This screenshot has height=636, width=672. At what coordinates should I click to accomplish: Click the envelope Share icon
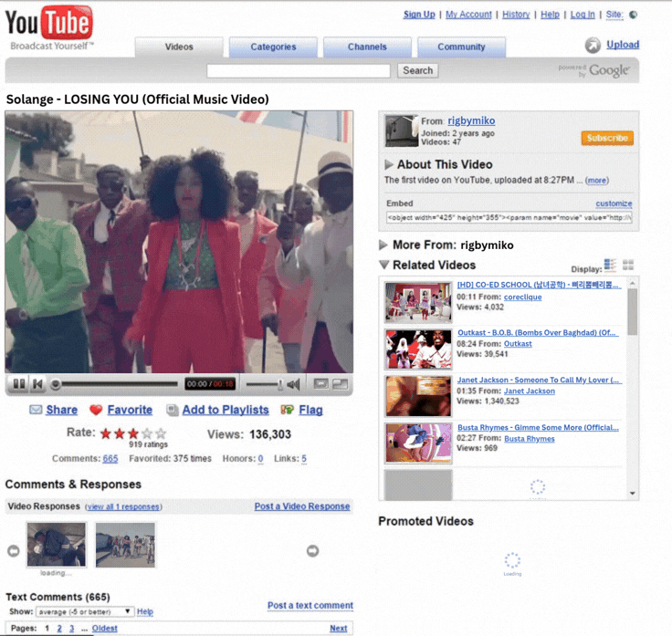pos(36,410)
